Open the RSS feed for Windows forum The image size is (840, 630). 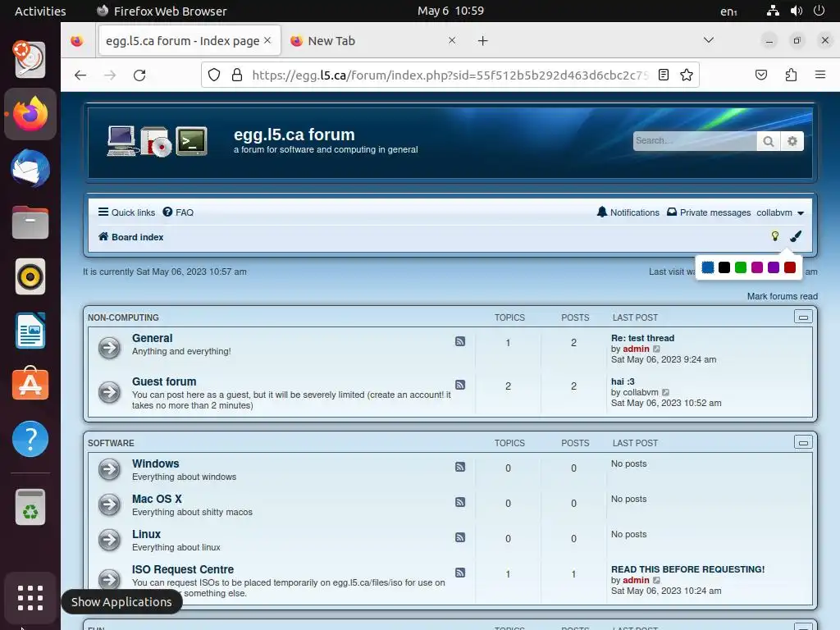tap(460, 467)
